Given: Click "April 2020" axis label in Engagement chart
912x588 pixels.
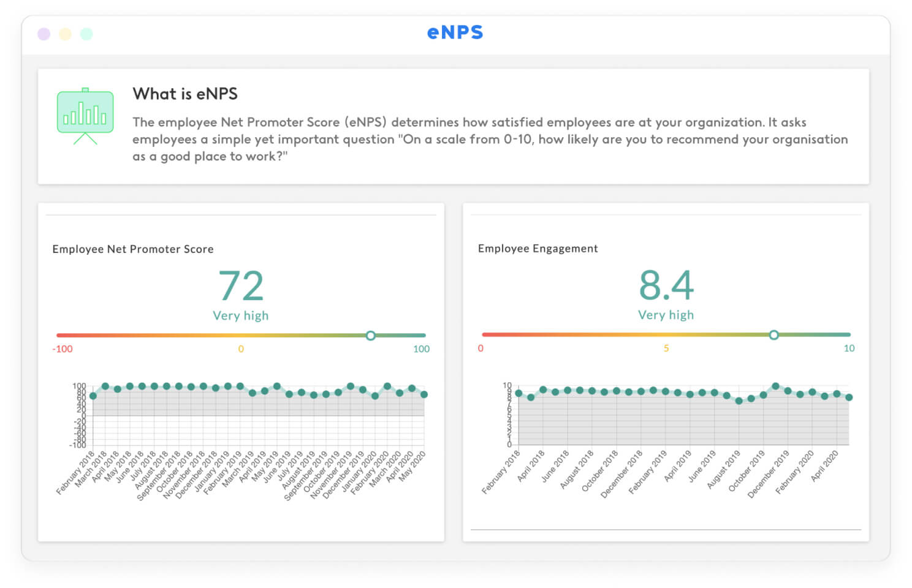Looking at the screenshot, I should click(x=824, y=466).
